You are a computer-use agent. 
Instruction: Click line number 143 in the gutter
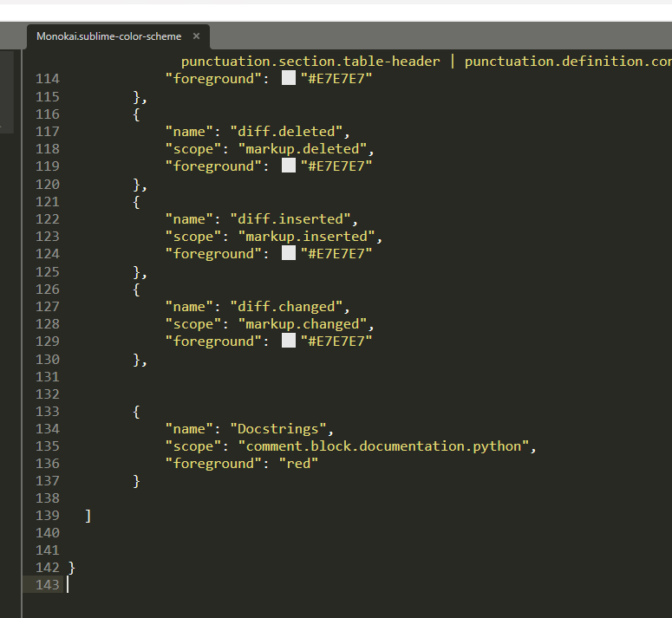[x=48, y=585]
